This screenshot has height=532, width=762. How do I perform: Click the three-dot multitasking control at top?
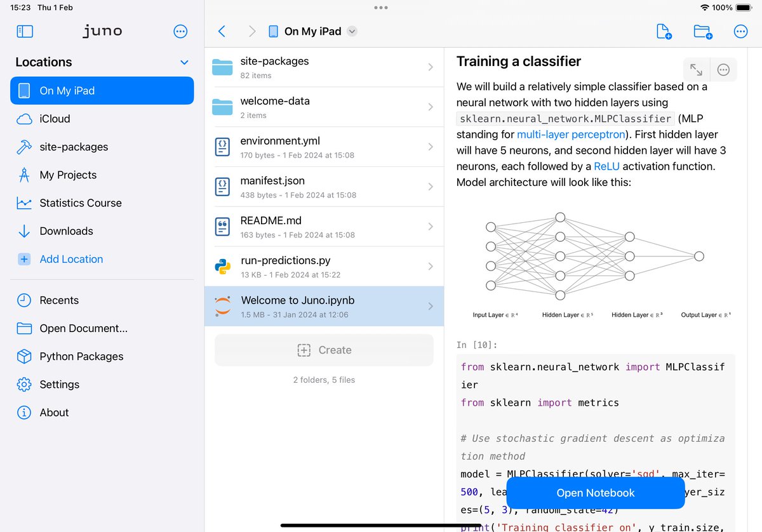coord(381,8)
